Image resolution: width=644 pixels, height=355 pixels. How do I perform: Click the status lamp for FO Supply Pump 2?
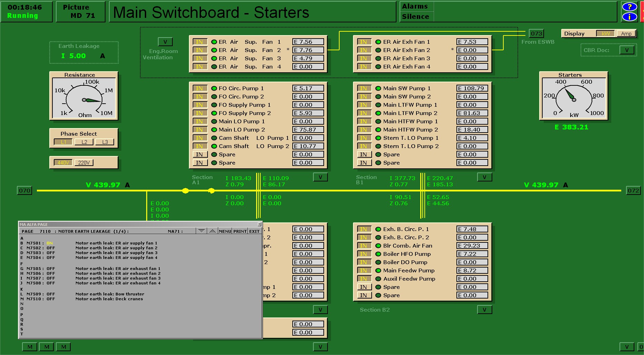pyautogui.click(x=214, y=113)
